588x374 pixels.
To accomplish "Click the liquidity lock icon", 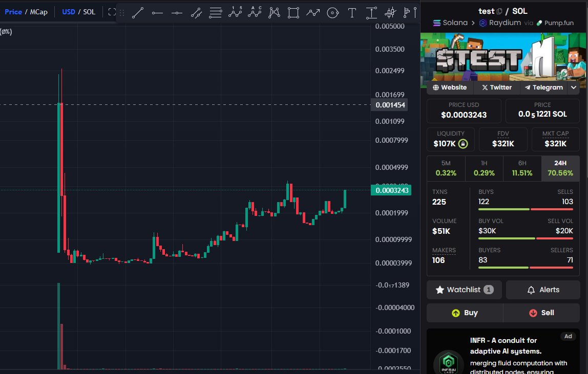I will pos(463,144).
